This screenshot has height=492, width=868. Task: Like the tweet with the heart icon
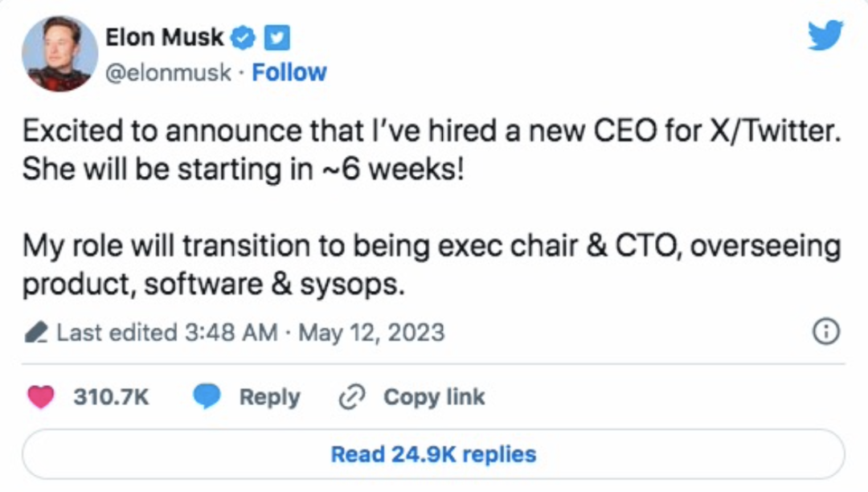click(41, 396)
